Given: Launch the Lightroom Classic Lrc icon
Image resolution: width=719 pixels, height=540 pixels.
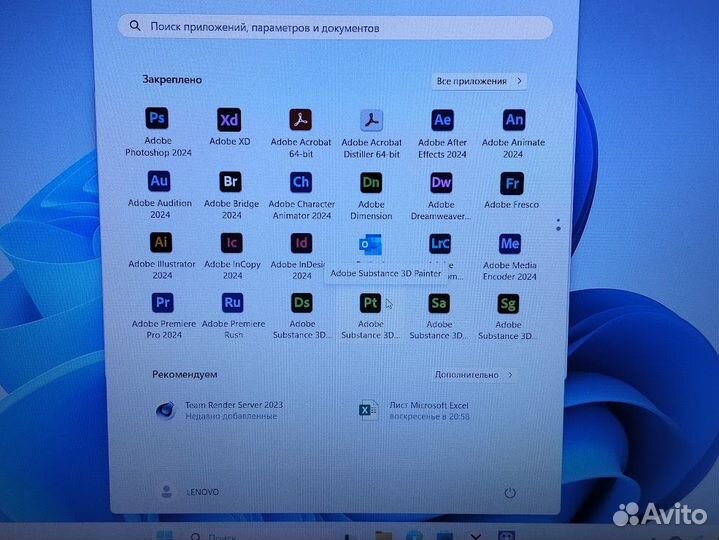Looking at the screenshot, I should 440,244.
